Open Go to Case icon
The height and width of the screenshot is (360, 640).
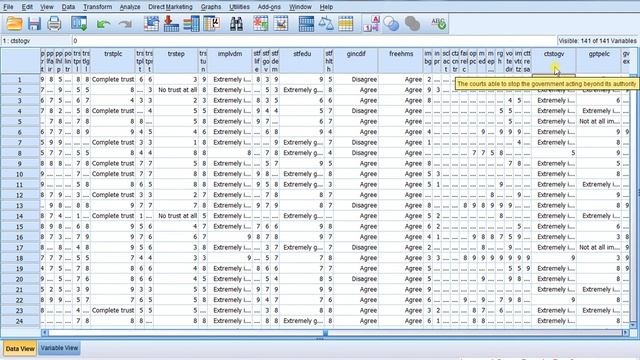click(x=151, y=24)
